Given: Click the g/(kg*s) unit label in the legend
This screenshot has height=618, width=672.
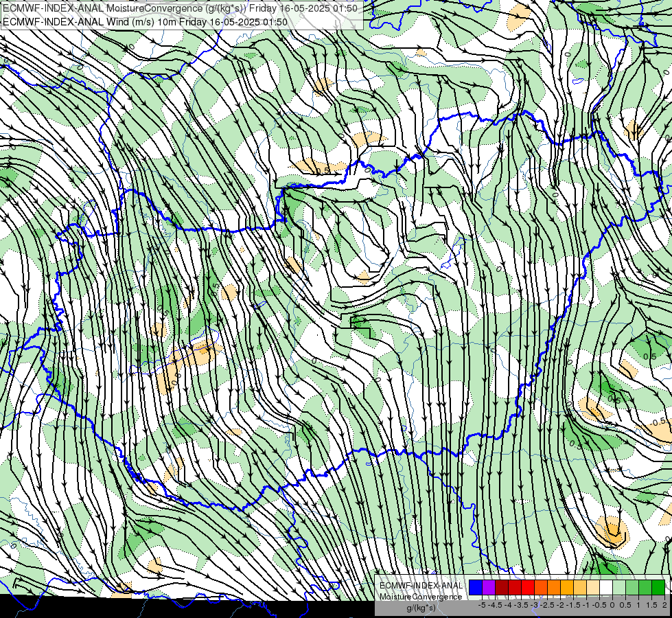Looking at the screenshot, I should [x=421, y=608].
